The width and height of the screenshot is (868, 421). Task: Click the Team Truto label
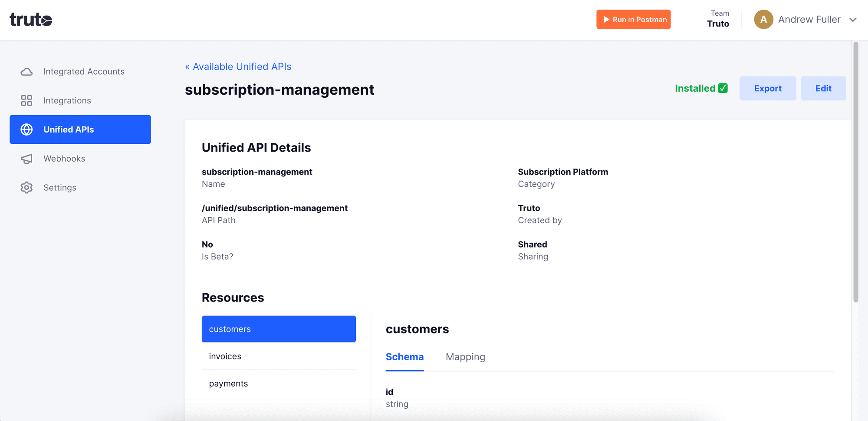tap(718, 19)
